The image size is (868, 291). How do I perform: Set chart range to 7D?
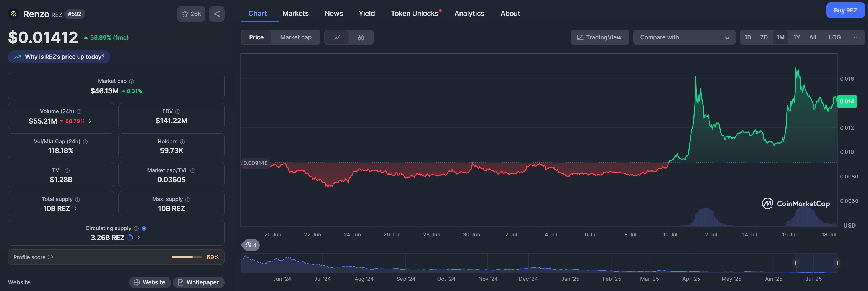point(764,37)
